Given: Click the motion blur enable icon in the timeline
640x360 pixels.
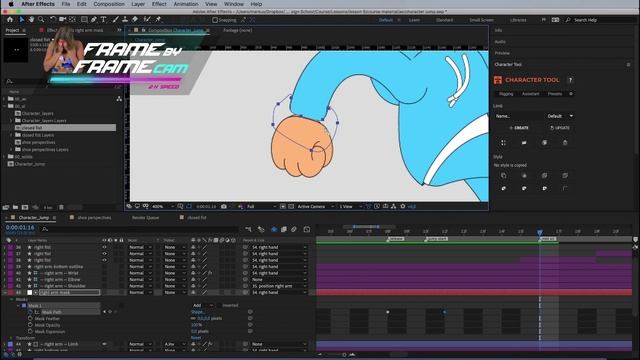Looking at the screenshot, I should tap(293, 229).
